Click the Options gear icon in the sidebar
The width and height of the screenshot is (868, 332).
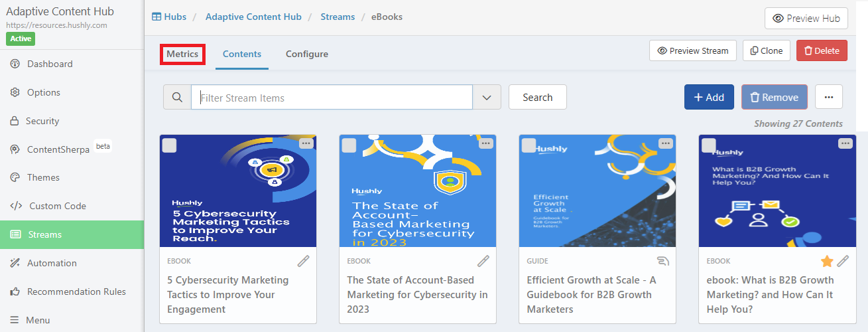coord(15,92)
